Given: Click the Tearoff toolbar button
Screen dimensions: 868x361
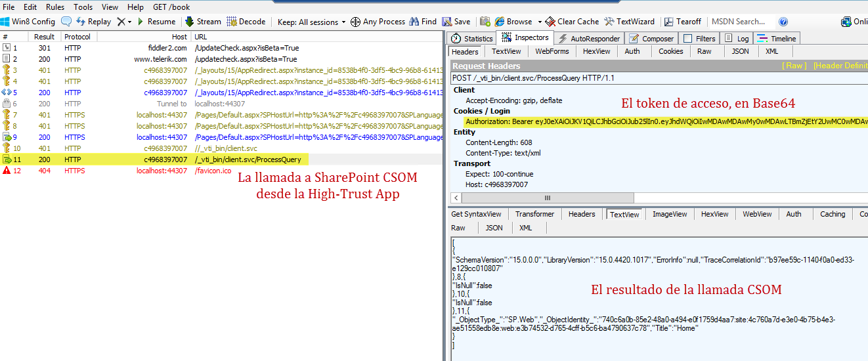Looking at the screenshot, I should tap(683, 22).
